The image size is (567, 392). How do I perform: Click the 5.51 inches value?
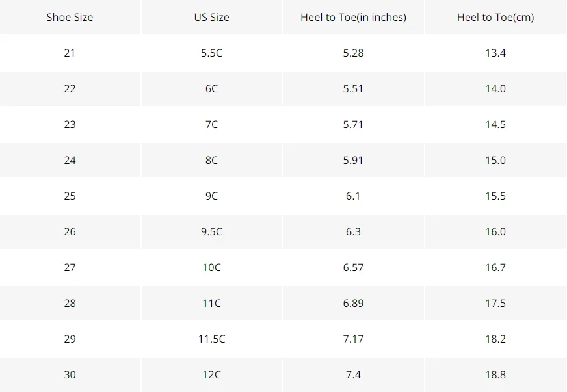(x=353, y=88)
